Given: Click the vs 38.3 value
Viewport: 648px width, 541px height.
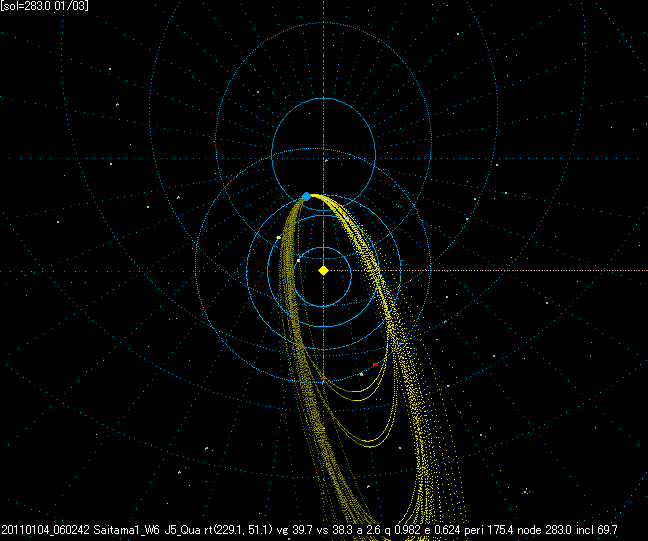Looking at the screenshot, I should (x=334, y=530).
